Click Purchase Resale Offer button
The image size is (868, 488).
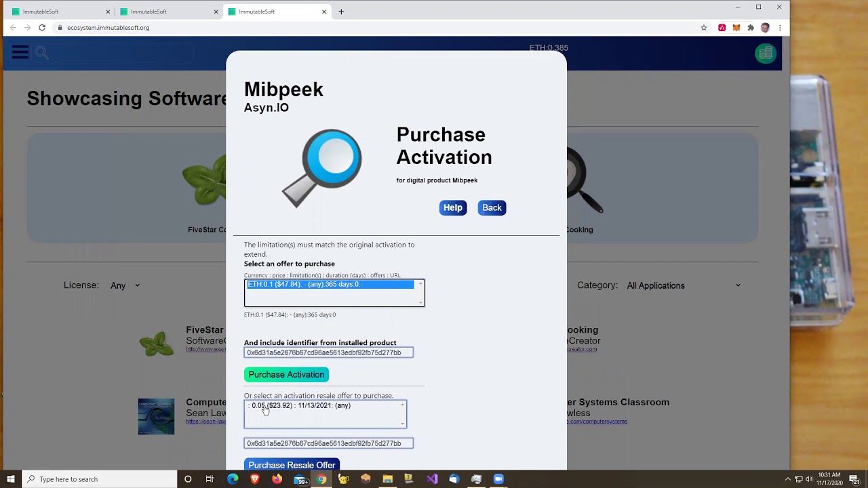click(x=292, y=465)
